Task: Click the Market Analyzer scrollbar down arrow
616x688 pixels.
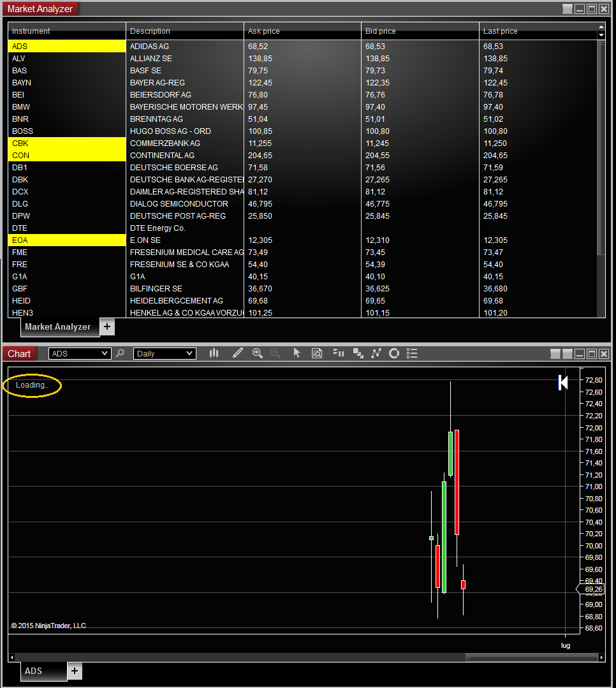Action: point(601,35)
